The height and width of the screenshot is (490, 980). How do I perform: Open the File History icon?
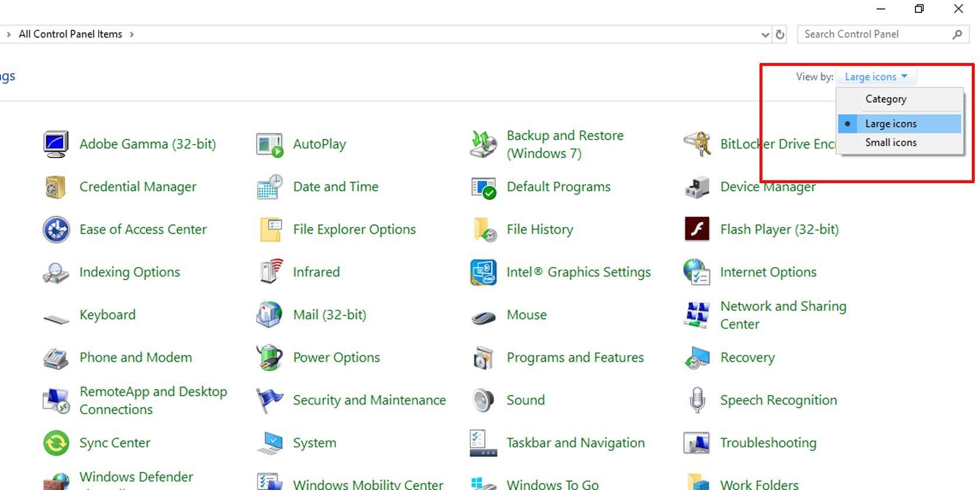pyautogui.click(x=485, y=229)
